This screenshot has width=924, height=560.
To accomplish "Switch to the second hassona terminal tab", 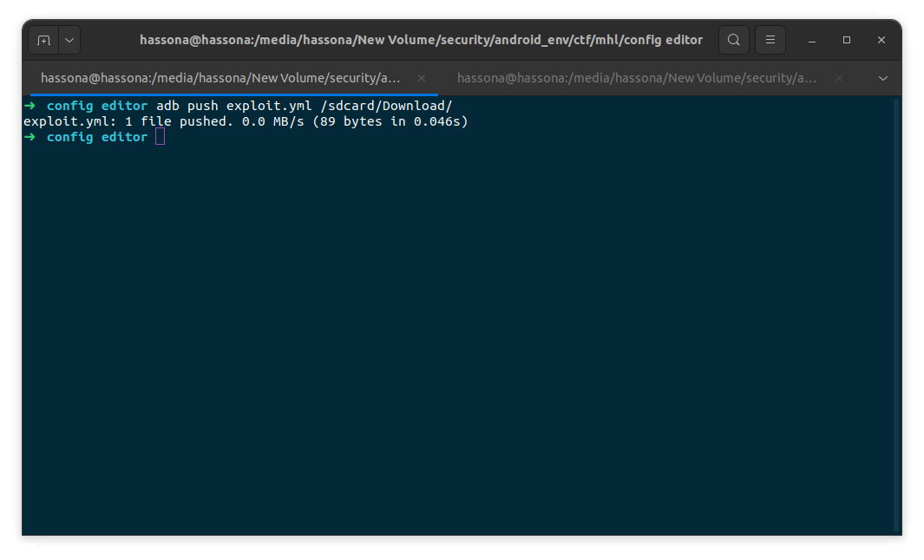I will tap(636, 78).
